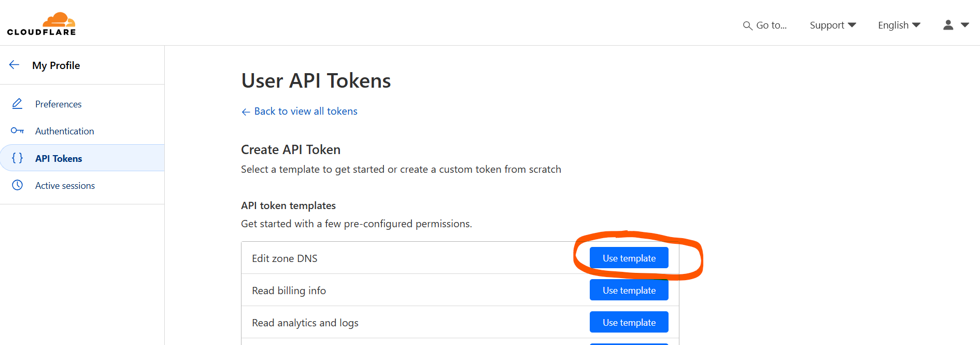Use template for Read billing info
This screenshot has height=345, width=980.
(x=629, y=290)
